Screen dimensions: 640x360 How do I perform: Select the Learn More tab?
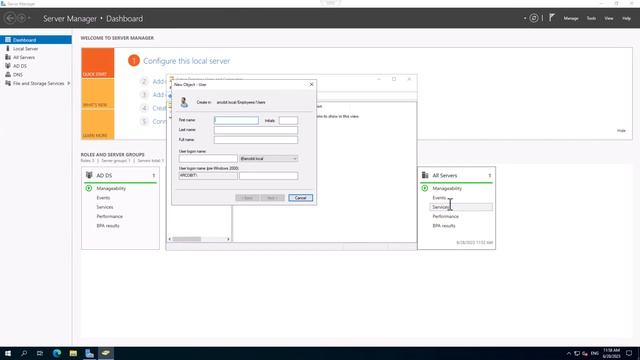(x=98, y=124)
